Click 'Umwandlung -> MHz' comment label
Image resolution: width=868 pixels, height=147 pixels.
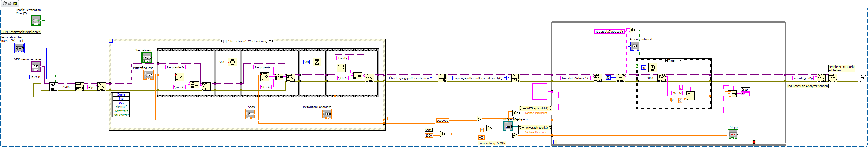tap(492, 143)
